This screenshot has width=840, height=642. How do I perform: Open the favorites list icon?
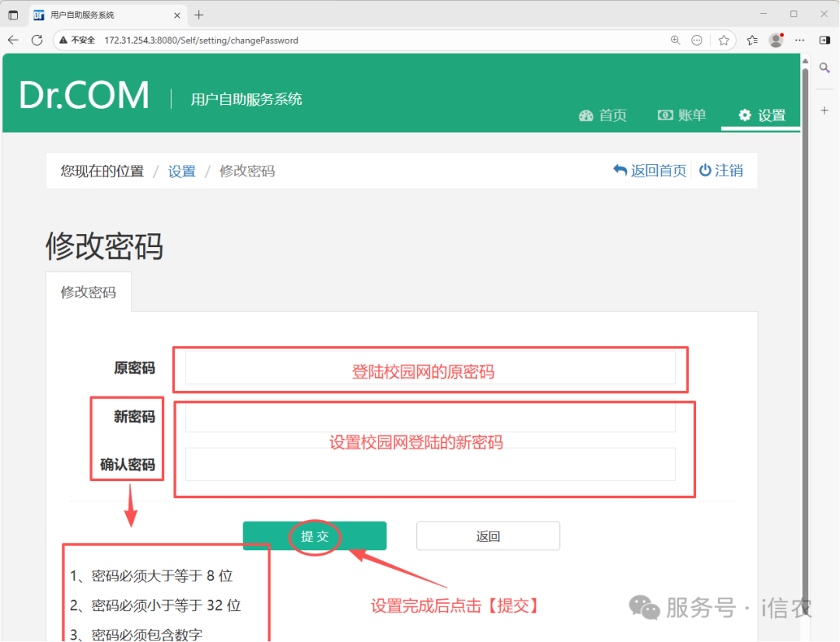(x=751, y=40)
